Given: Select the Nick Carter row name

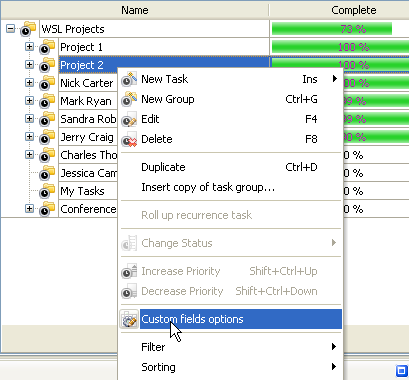Looking at the screenshot, I should point(87,83).
